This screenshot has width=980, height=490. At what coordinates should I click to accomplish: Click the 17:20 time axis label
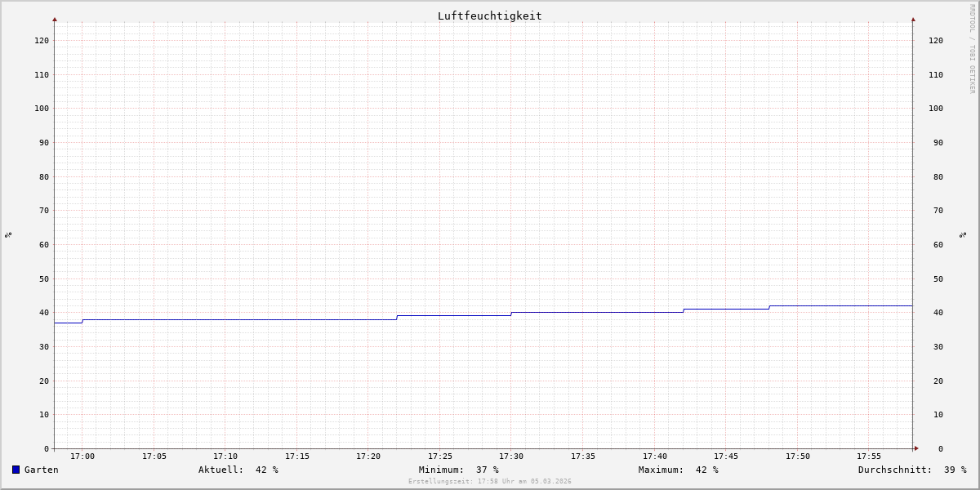click(368, 457)
